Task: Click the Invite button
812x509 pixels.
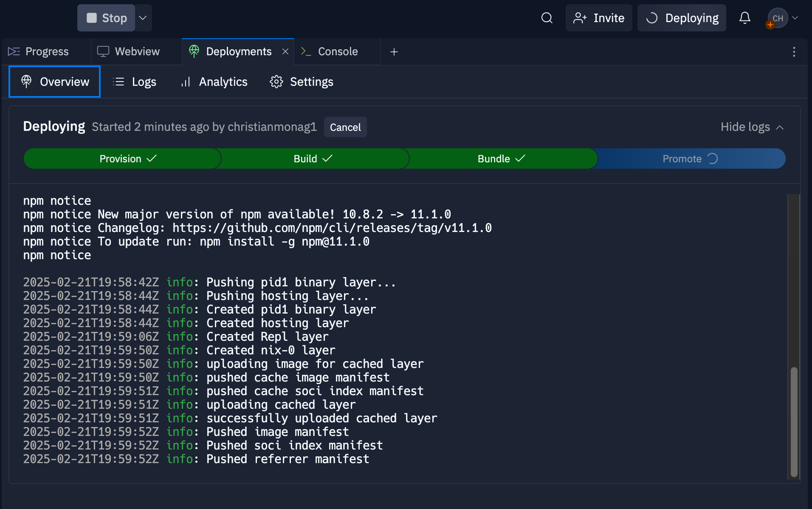Action: [x=599, y=18]
